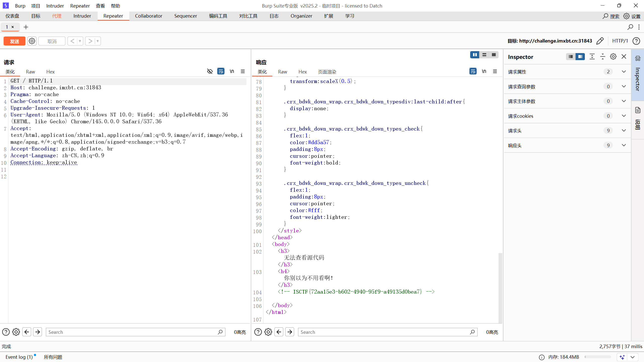Image resolution: width=644 pixels, height=362 pixels.
Task: Open history back dropdown arrow
Action: click(x=80, y=41)
